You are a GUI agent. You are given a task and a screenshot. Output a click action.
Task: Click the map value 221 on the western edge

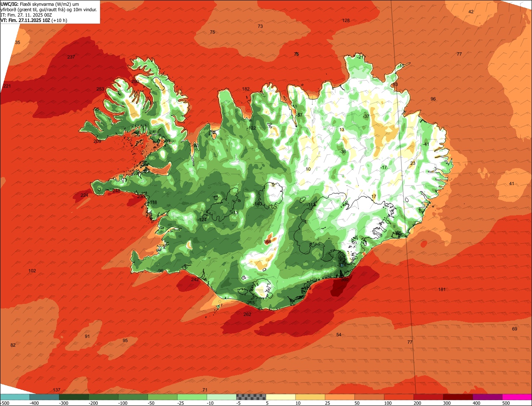[7, 86]
